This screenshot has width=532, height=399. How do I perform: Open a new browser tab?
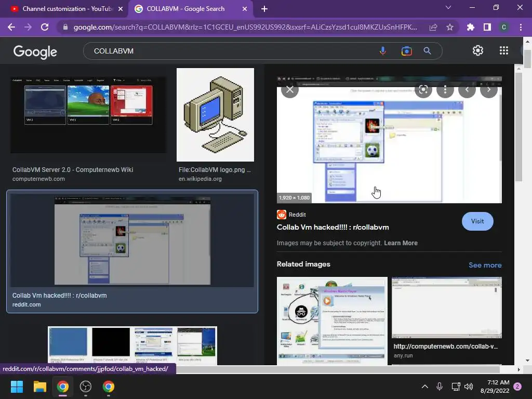point(264,9)
